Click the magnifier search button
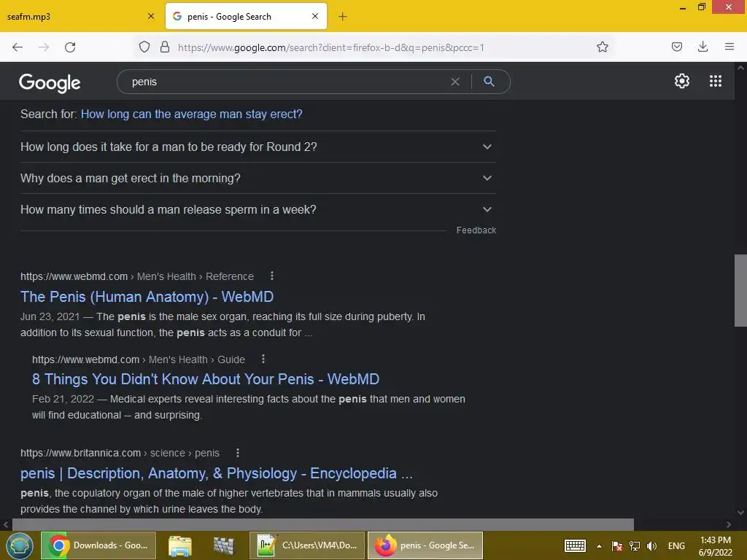The height and width of the screenshot is (560, 747). click(x=489, y=82)
